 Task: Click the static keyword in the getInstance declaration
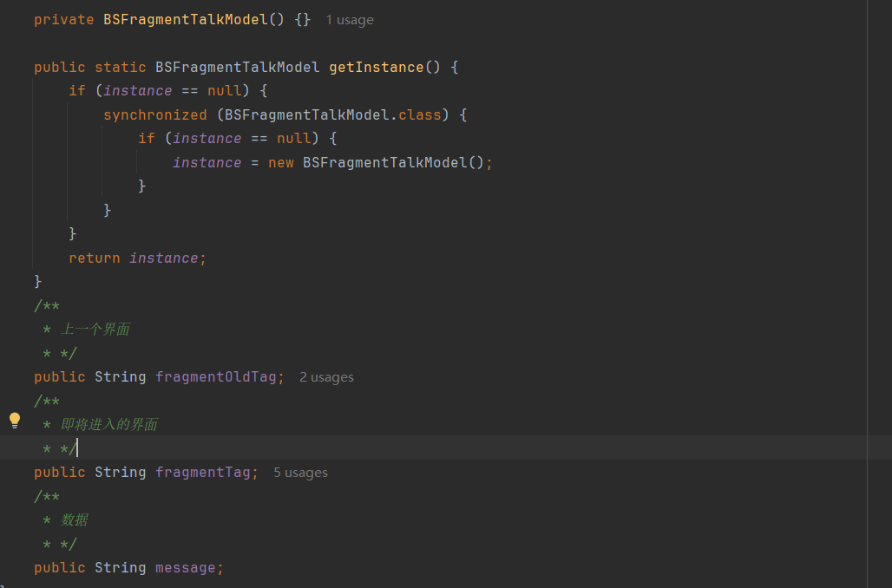120,68
